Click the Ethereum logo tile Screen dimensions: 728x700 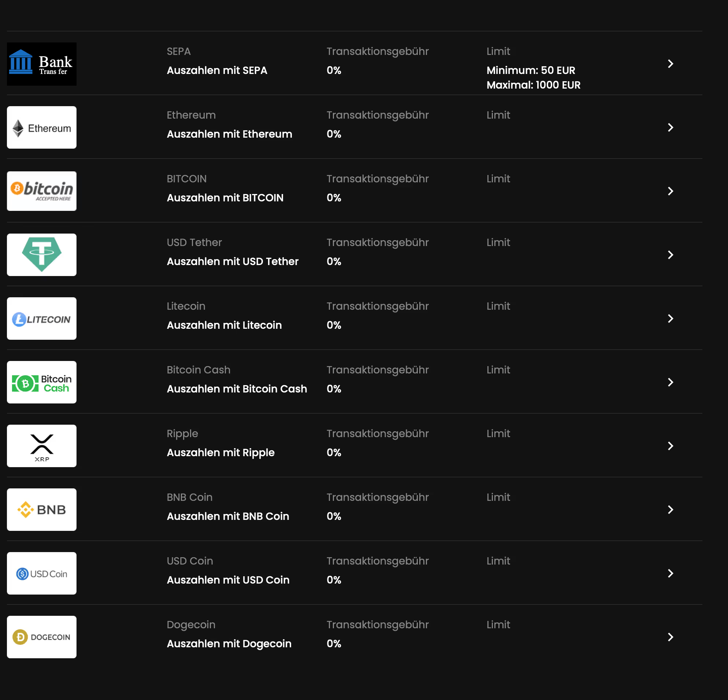[x=42, y=127]
